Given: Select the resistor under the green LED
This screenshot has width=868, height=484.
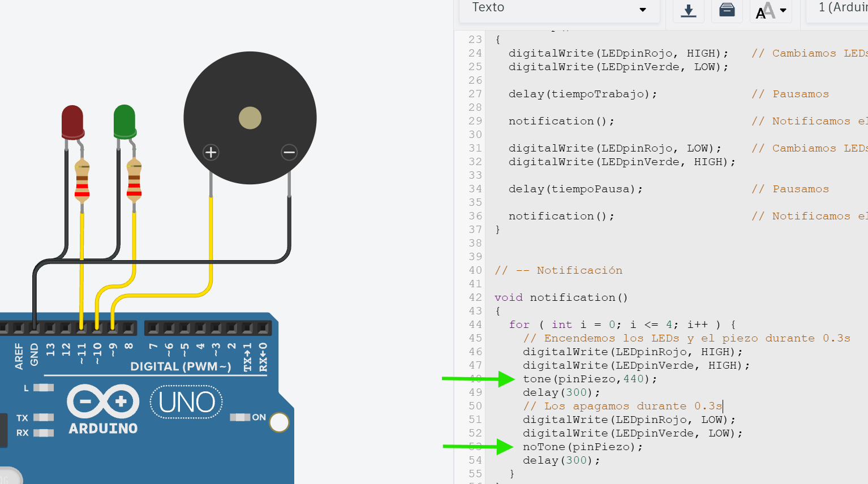Looking at the screenshot, I should 134,181.
